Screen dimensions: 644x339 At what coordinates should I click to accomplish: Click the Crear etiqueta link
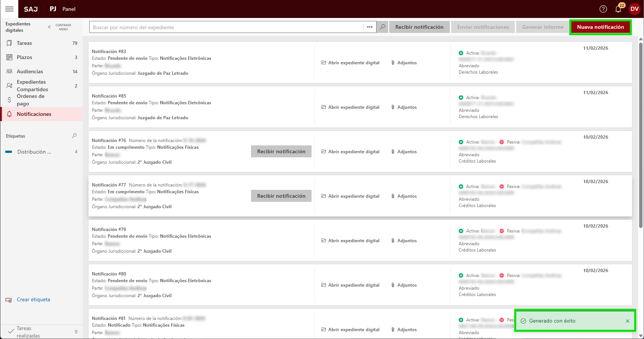tap(33, 300)
